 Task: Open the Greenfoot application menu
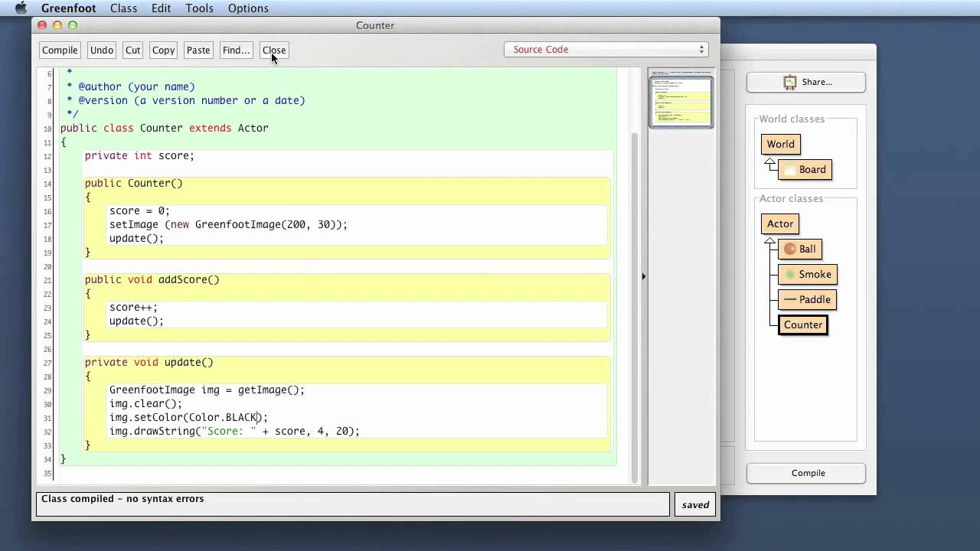(x=69, y=8)
